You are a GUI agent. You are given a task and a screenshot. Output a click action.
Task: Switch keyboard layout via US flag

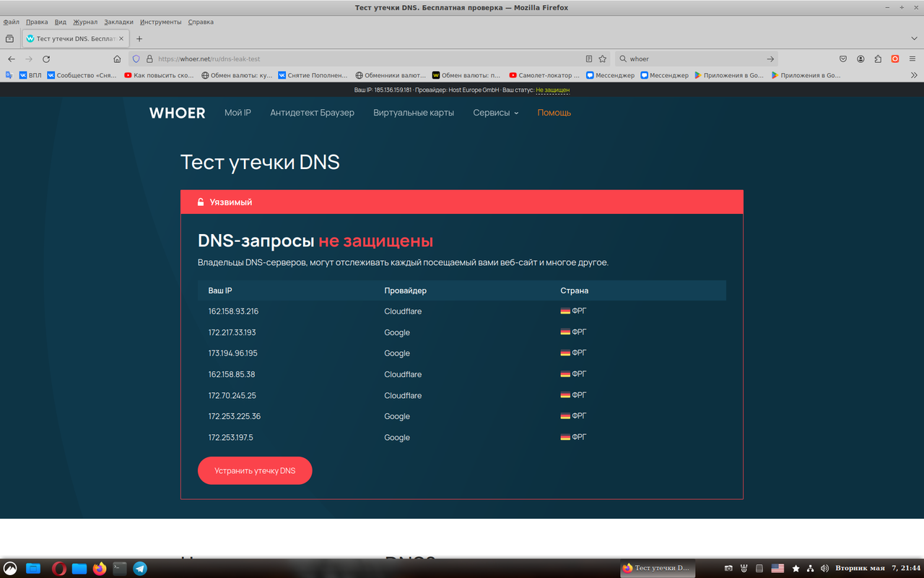[777, 569]
